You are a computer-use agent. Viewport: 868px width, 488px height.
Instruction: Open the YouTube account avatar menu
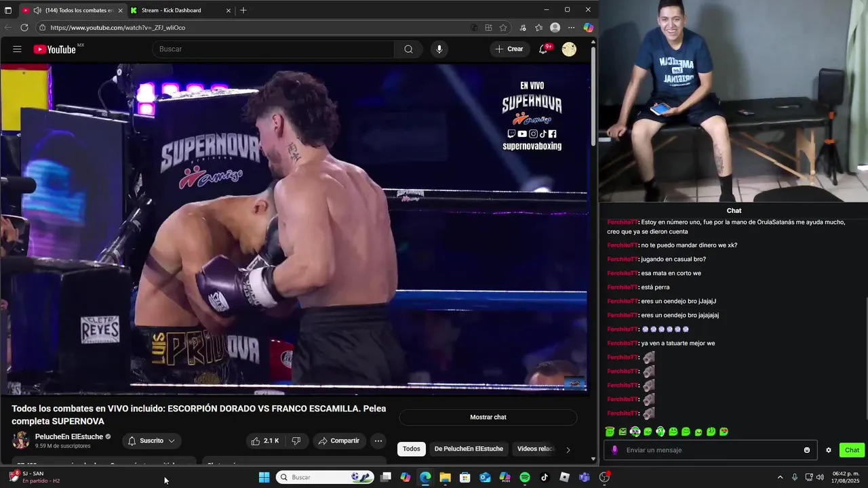tap(569, 49)
